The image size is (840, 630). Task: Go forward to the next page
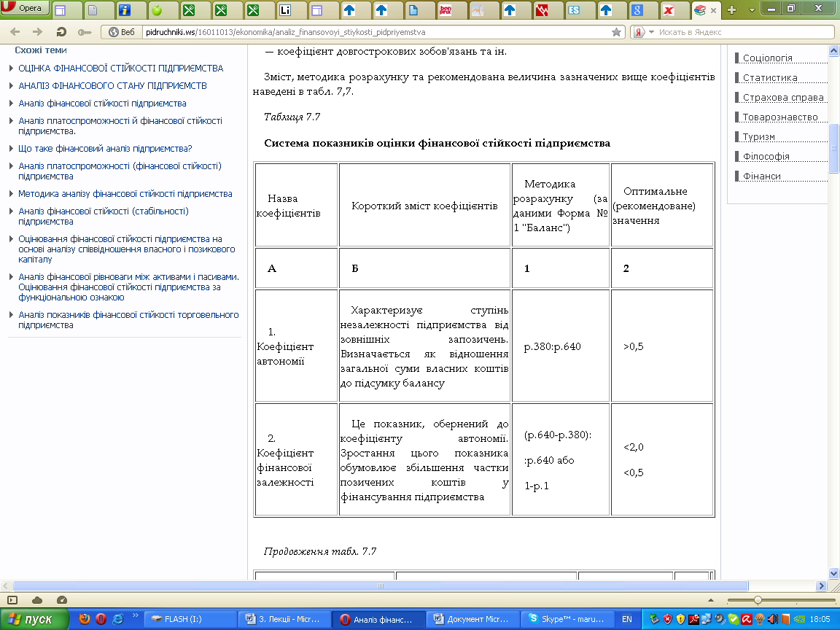click(37, 32)
